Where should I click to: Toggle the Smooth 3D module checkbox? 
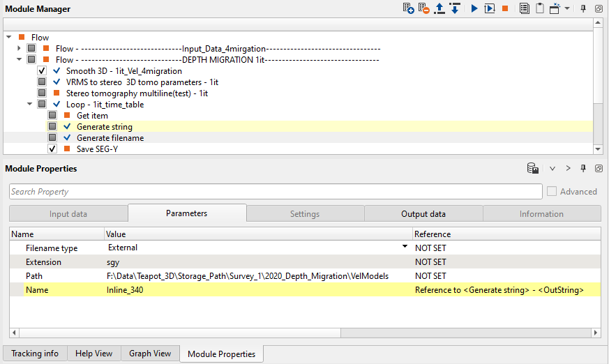pyautogui.click(x=42, y=71)
